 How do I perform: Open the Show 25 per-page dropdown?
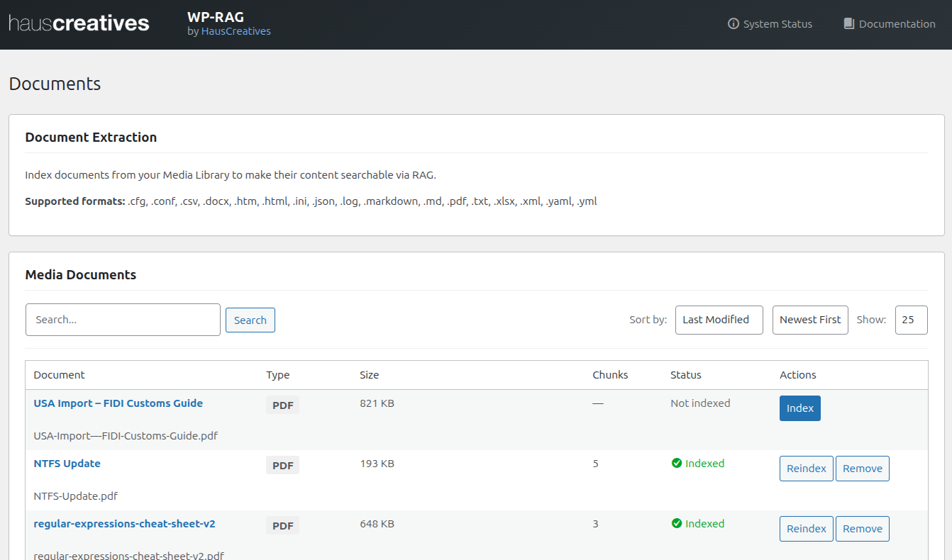[912, 320]
